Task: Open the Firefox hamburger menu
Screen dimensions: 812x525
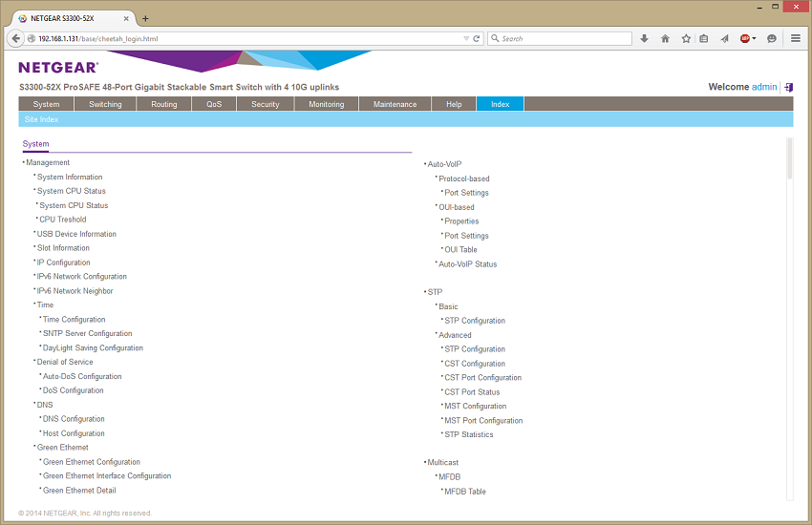Action: pos(796,38)
